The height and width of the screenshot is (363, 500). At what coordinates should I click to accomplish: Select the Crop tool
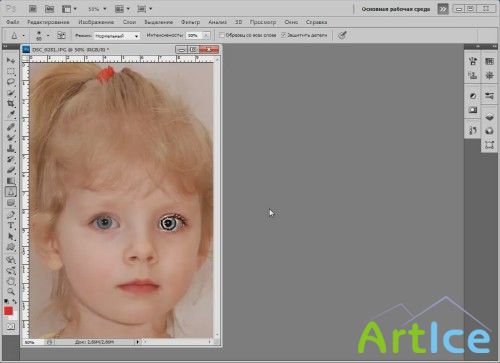11,104
